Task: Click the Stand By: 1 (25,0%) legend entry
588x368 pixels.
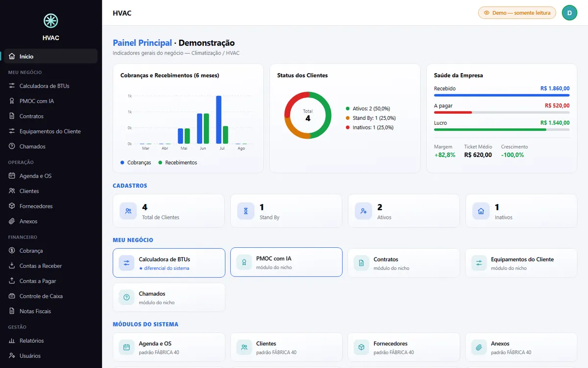Action: click(x=370, y=118)
